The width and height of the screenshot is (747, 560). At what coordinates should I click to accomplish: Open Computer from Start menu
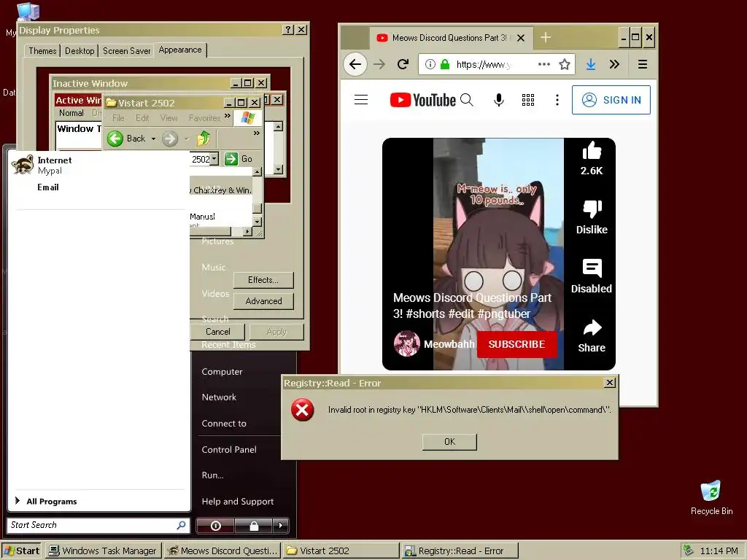(x=222, y=371)
